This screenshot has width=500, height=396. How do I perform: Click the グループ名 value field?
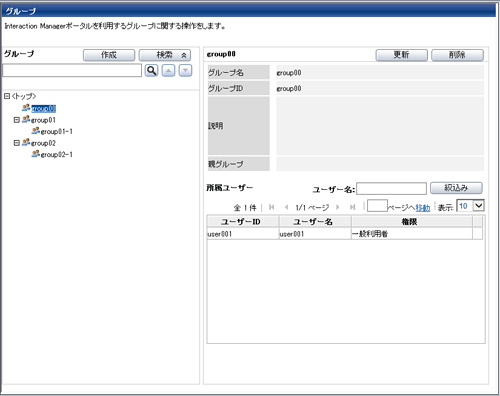click(380, 72)
